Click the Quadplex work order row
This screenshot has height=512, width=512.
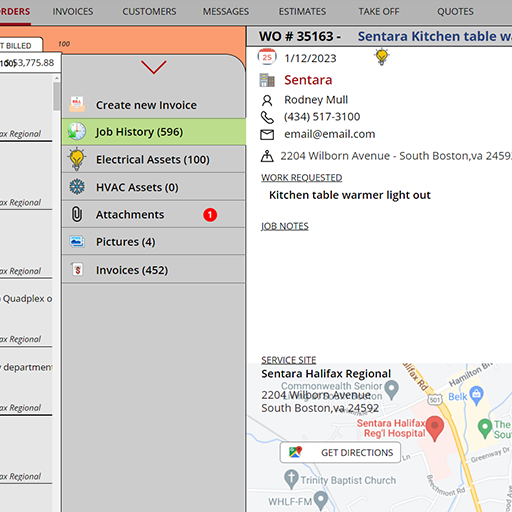(26, 312)
